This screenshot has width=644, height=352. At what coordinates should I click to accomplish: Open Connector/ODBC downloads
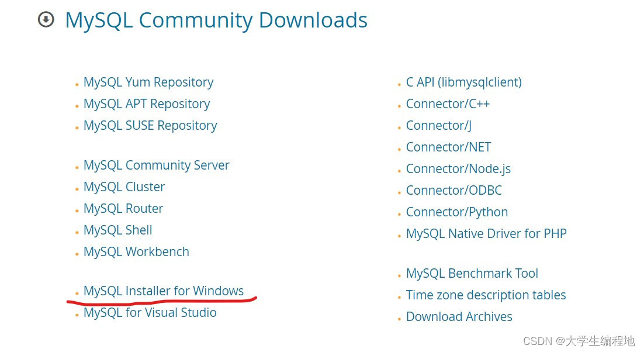454,190
